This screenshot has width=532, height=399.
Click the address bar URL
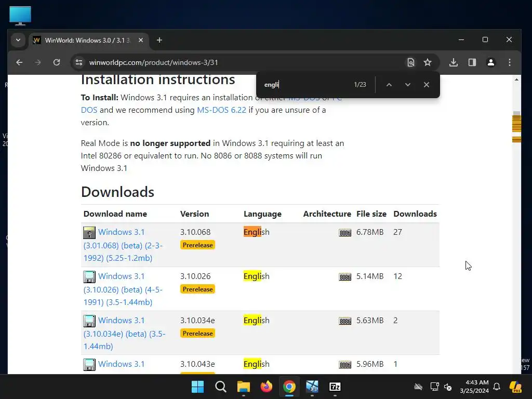(x=153, y=62)
